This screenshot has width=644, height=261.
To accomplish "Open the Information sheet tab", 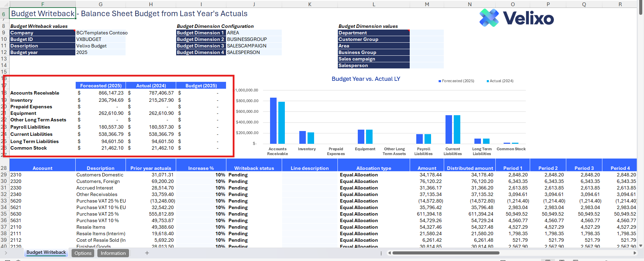I will point(113,253).
